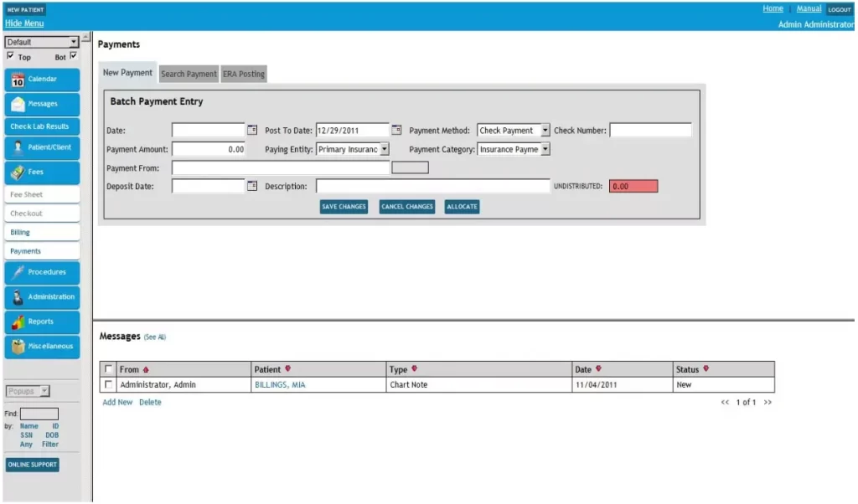This screenshot has width=858, height=504.
Task: Open the Administration panel
Action: [42, 296]
